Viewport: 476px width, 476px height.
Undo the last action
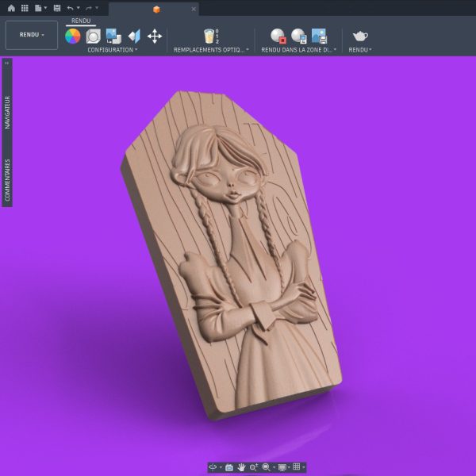click(70, 8)
